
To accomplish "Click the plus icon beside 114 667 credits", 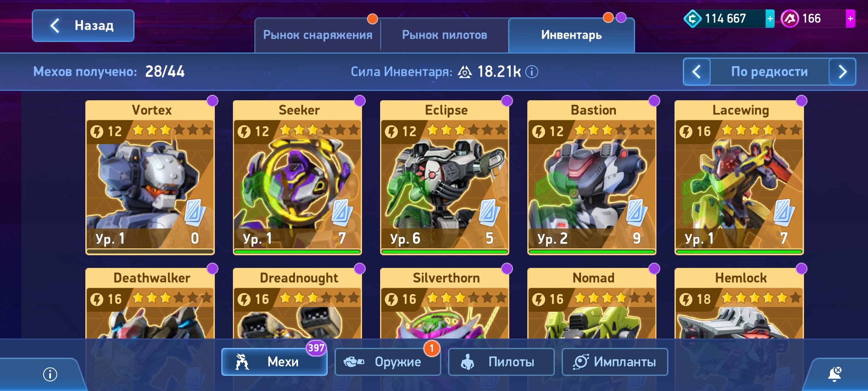I will point(770,19).
